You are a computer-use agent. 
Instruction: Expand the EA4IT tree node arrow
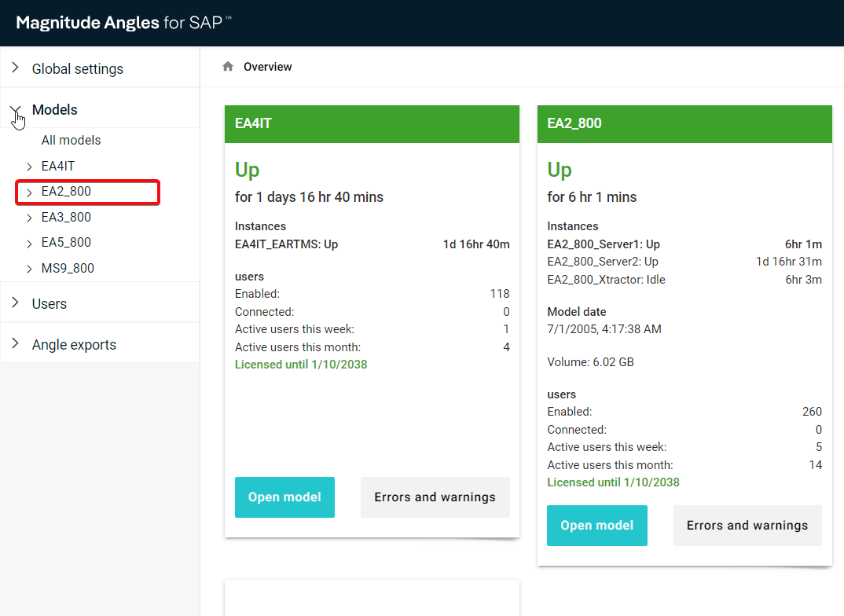pyautogui.click(x=29, y=167)
